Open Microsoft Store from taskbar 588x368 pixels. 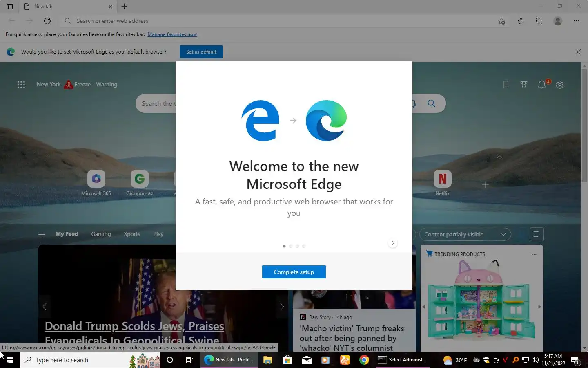tap(287, 360)
